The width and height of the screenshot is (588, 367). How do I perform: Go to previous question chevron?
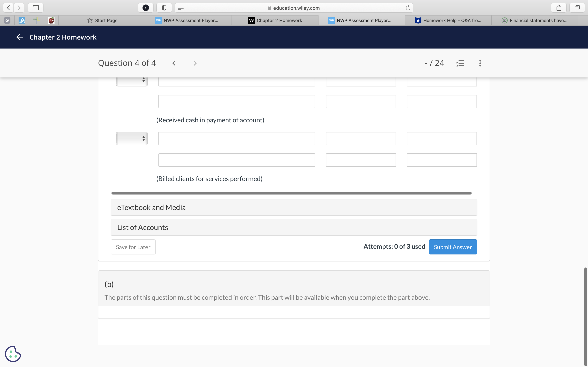click(x=174, y=63)
